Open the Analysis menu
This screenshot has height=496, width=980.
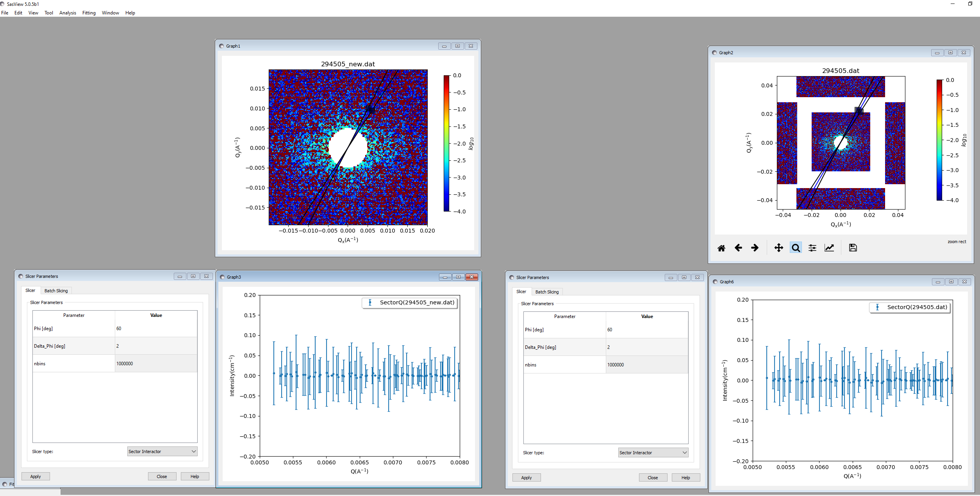pos(67,13)
